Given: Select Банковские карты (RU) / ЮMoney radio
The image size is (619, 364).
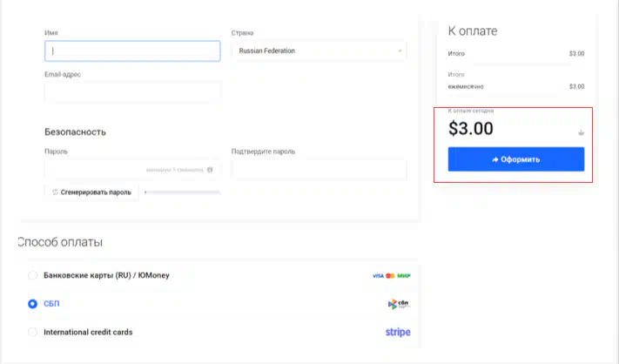Looking at the screenshot, I should click(33, 275).
